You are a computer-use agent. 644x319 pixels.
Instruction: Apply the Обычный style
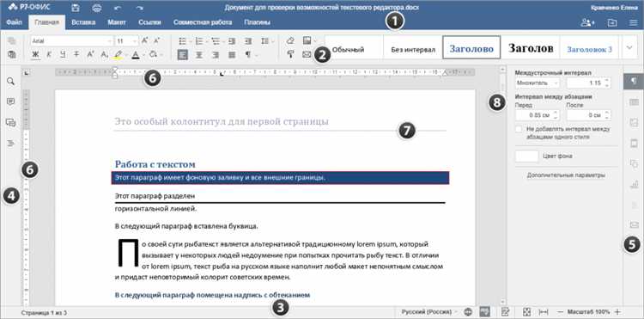354,50
